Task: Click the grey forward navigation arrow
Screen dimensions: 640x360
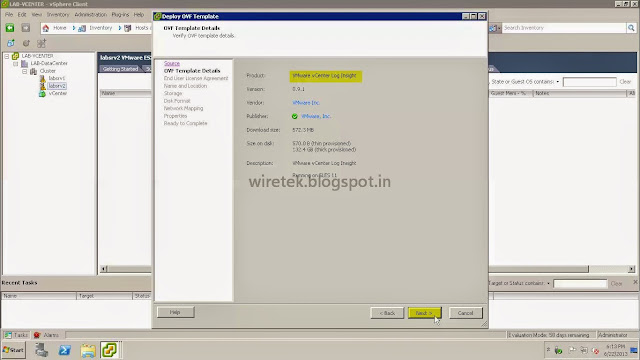Action: click(26, 28)
